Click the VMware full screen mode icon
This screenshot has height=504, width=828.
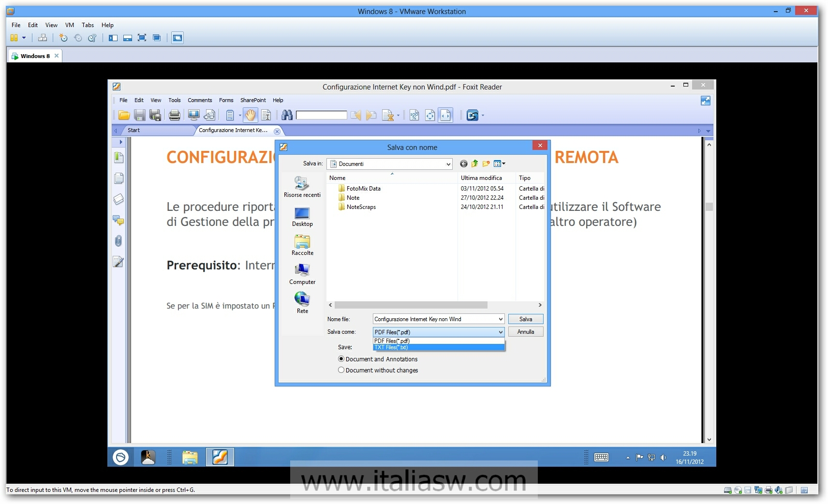[142, 38]
